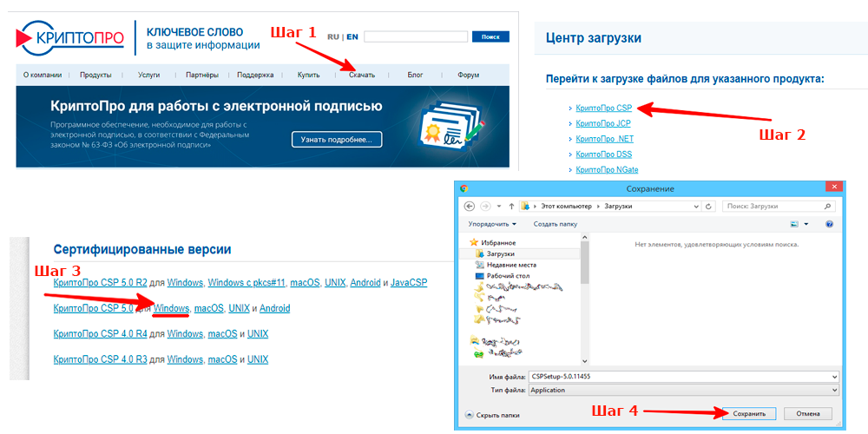Switch site language to EN
This screenshot has height=434, width=868.
(x=352, y=36)
